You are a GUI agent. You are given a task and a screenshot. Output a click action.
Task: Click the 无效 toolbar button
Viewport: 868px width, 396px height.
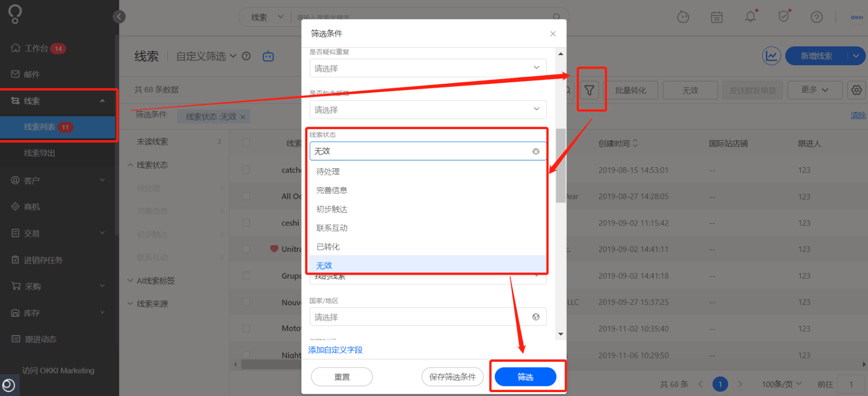(x=690, y=90)
